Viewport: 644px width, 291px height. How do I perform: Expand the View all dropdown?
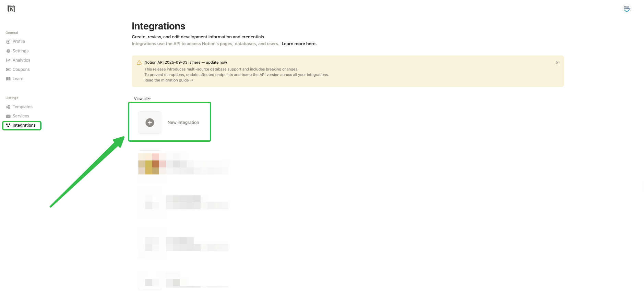coord(142,99)
